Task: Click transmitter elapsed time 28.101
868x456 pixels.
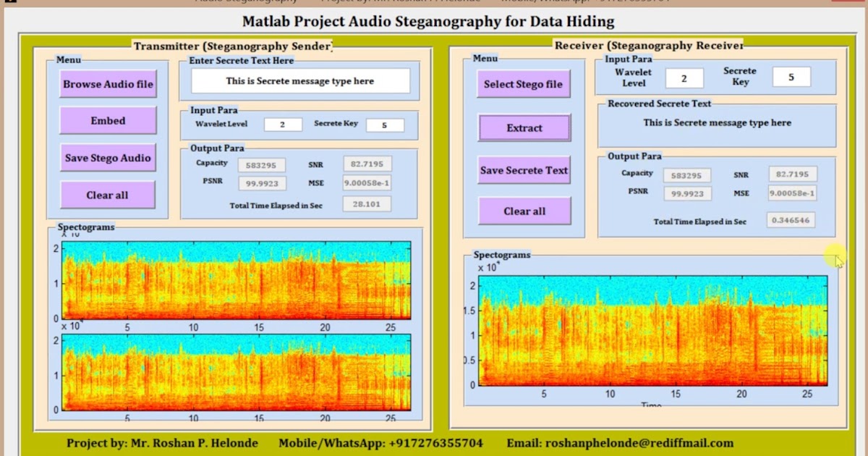Action: [x=367, y=204]
